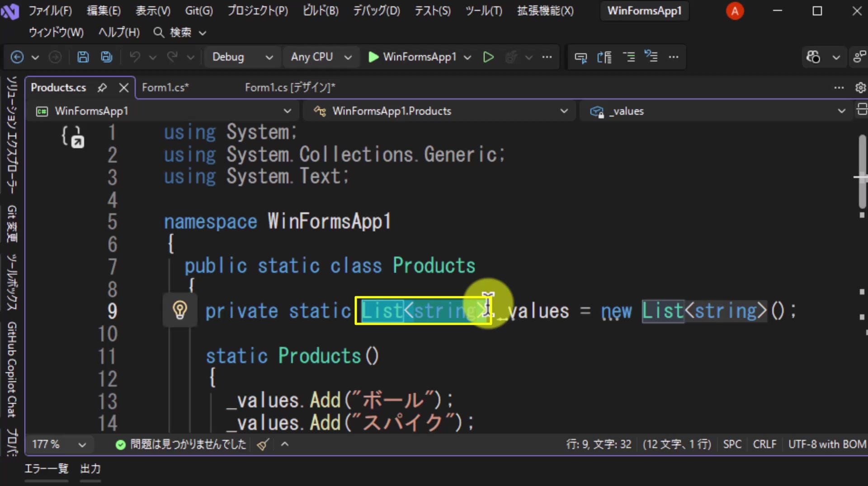Open the Debug configuration dropdown
The width and height of the screenshot is (868, 486).
point(242,57)
